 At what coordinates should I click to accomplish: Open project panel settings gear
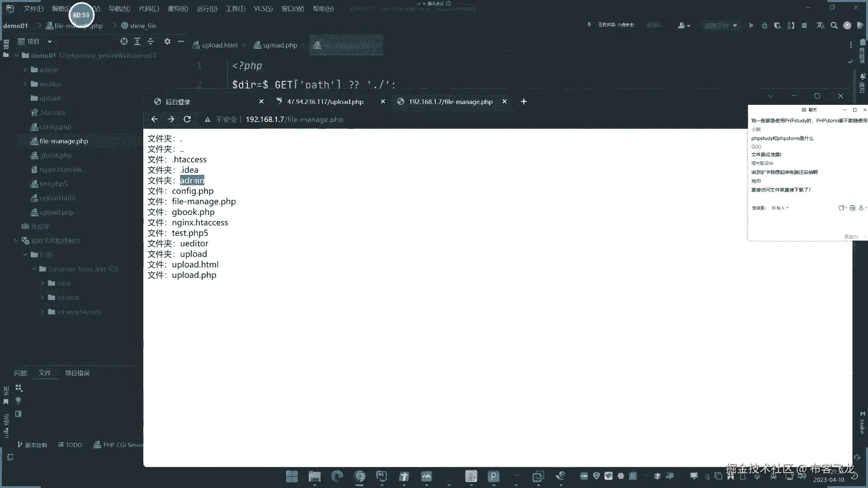(167, 42)
